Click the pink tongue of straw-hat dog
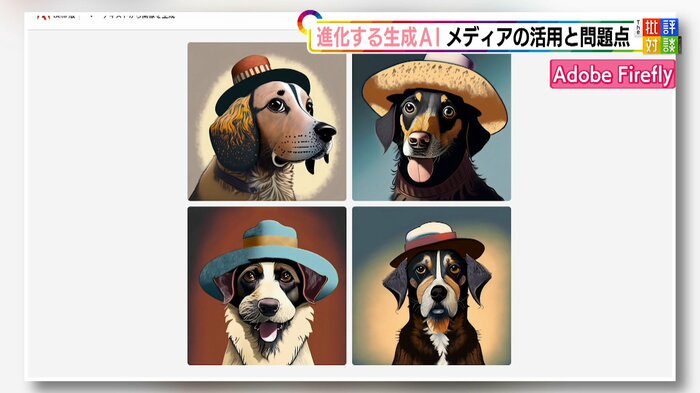The width and height of the screenshot is (700, 393). [420, 170]
